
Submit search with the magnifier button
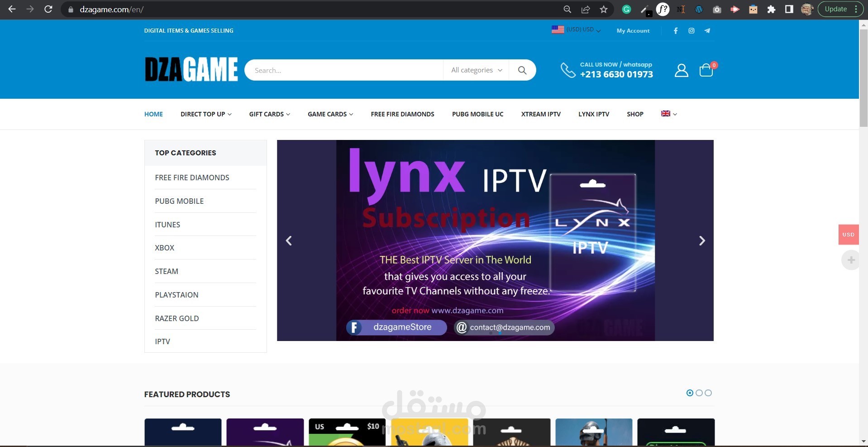(522, 70)
